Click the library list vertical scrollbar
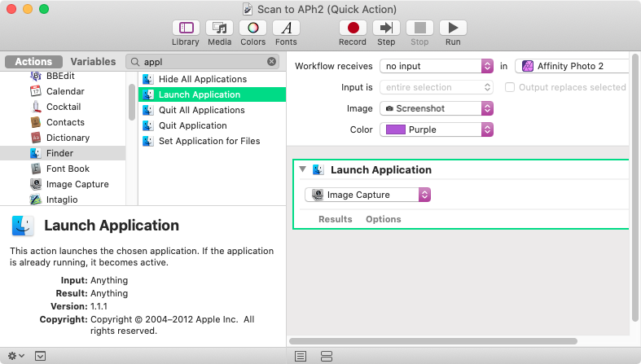Screen dimensions: 641x364 tap(132, 102)
